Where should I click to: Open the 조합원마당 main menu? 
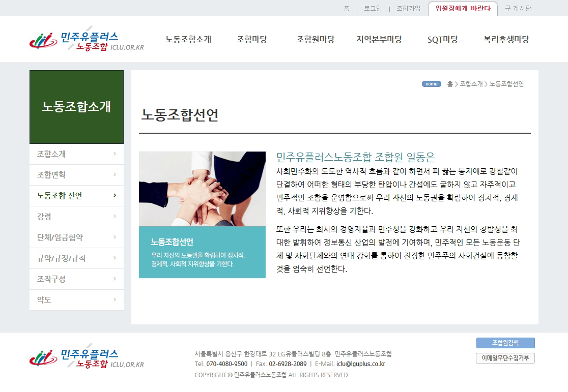coord(316,40)
